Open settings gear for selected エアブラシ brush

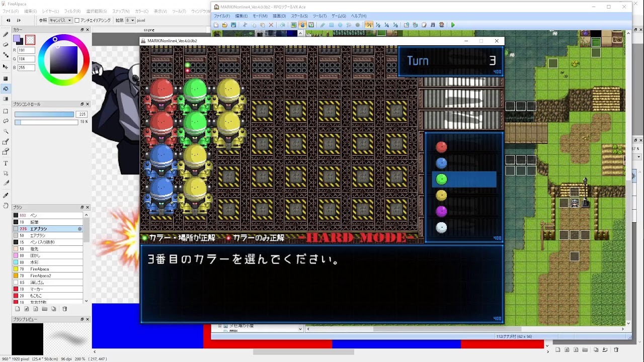click(79, 229)
